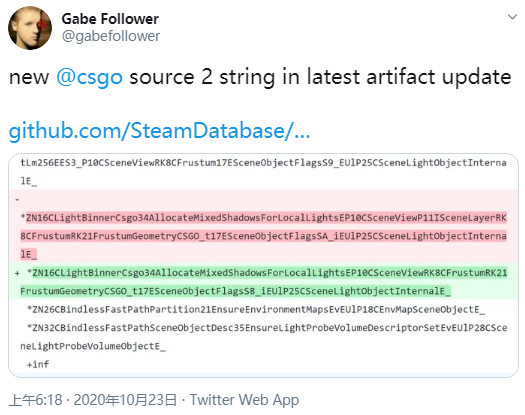The width and height of the screenshot is (525, 415).
Task: Click the plus marker of the added line
Action: (x=17, y=273)
